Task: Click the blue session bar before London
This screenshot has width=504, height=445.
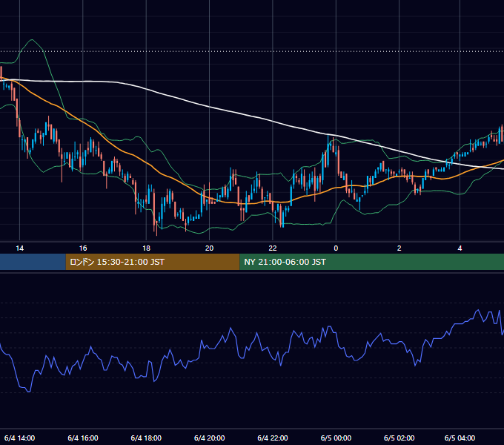Action: point(33,262)
